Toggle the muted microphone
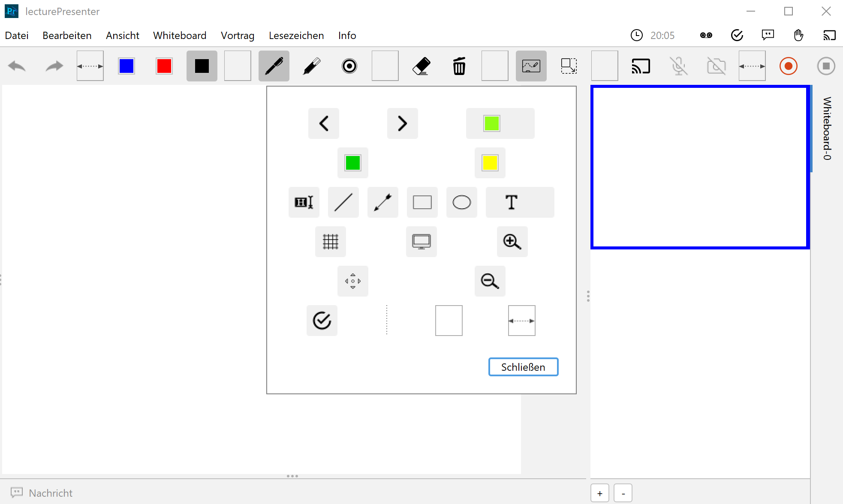The image size is (843, 504). (x=679, y=66)
